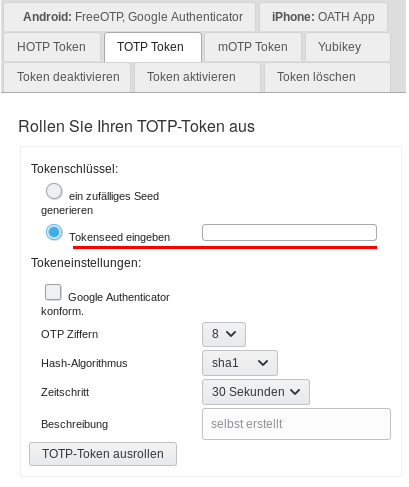Switch to the iPhone OATH App tab
The height and width of the screenshot is (487, 409).
tap(323, 17)
